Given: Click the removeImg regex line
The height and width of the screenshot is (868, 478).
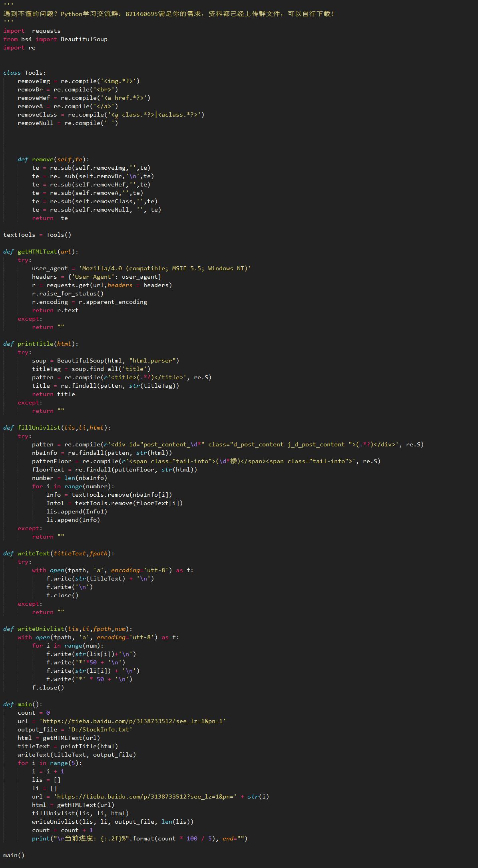Looking at the screenshot, I should coord(79,81).
